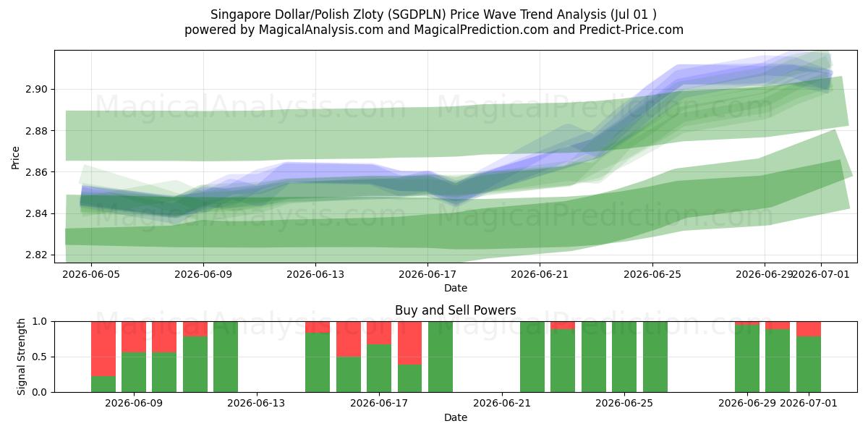Click the red sell segment of the 2026-07-01 bar
This screenshot has height=434, width=868.
pos(808,328)
